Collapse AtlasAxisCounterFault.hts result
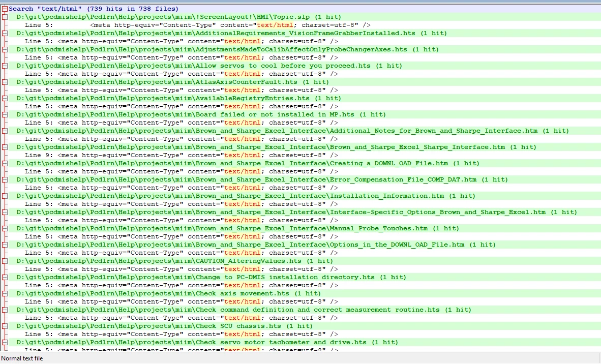This screenshot has height=364, width=601. 5,82
